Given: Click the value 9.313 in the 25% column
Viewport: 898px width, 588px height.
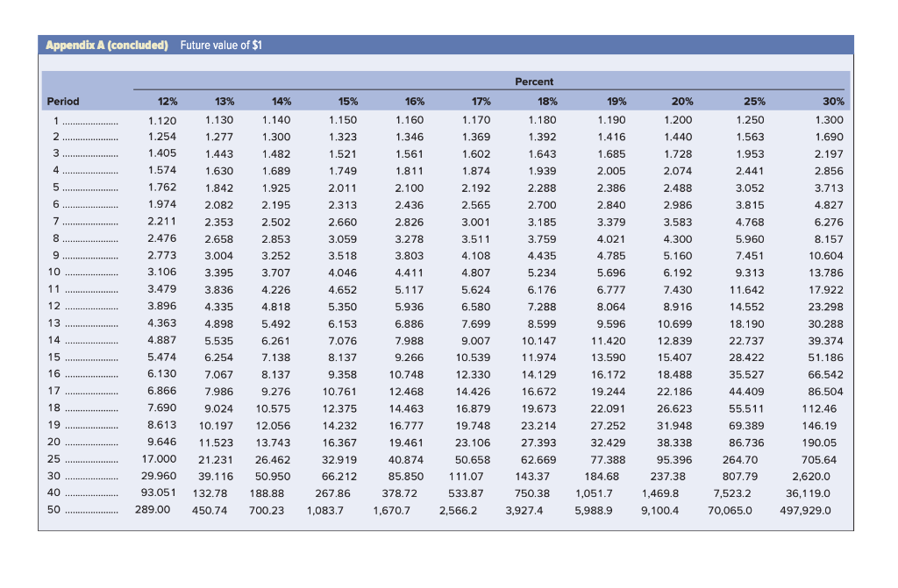Looking at the screenshot, I should pos(750,273).
